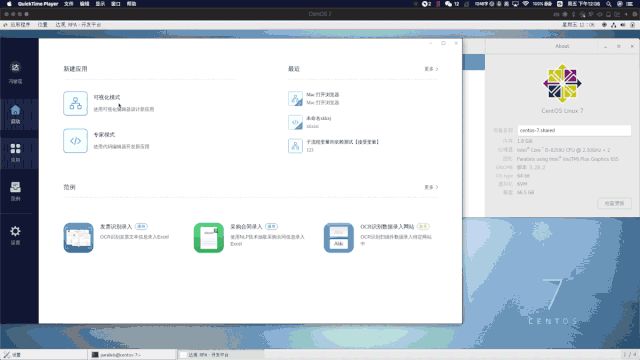Open the 范例 examples icon in sidebar
Screen dimensions: 640x360
(16, 191)
